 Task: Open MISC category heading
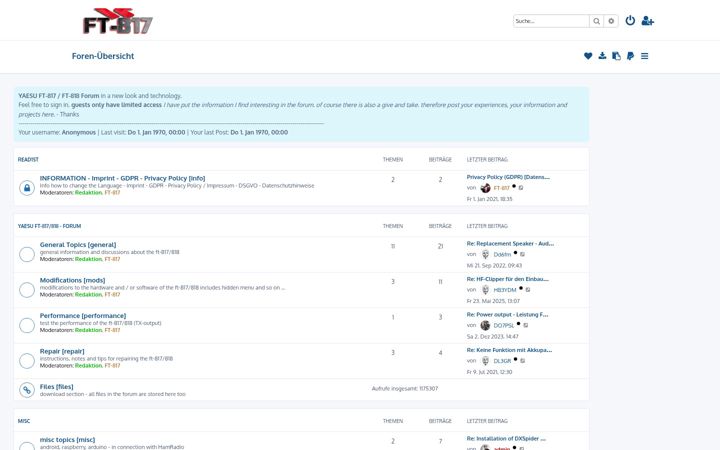tap(24, 421)
